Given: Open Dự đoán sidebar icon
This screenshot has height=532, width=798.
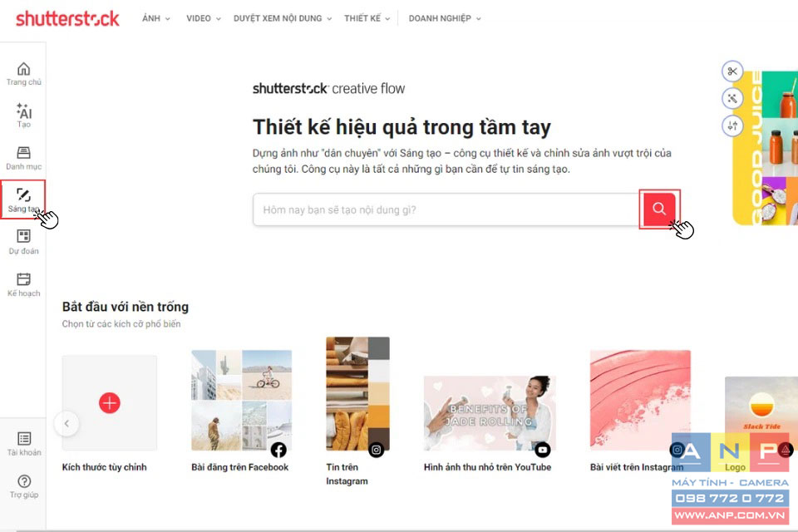Looking at the screenshot, I should pyautogui.click(x=23, y=243).
